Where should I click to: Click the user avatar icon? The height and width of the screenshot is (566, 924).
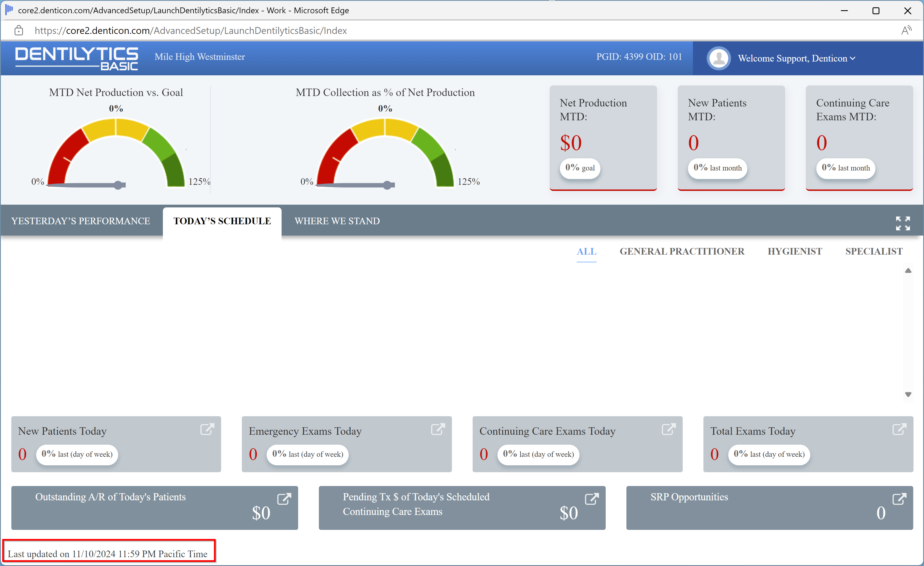pos(719,58)
